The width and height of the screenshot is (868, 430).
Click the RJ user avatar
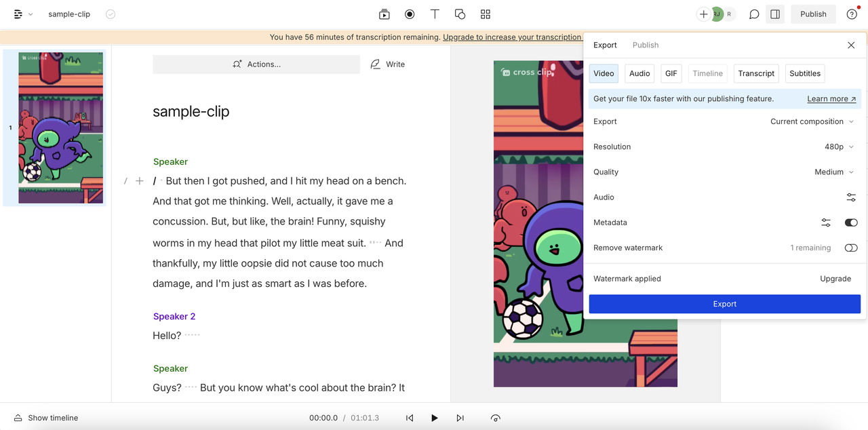pos(717,14)
